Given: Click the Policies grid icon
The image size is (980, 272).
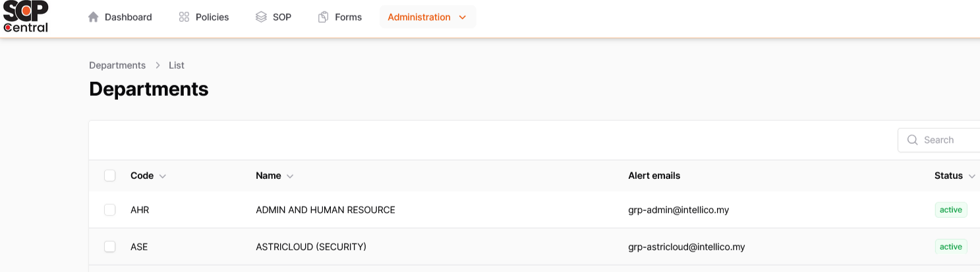Looking at the screenshot, I should coord(184,17).
